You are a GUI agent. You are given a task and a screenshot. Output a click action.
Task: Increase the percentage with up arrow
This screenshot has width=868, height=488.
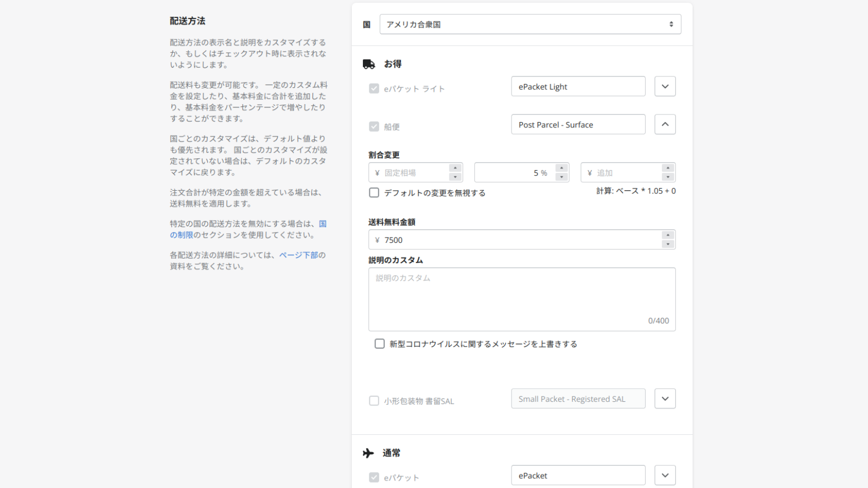(562, 168)
